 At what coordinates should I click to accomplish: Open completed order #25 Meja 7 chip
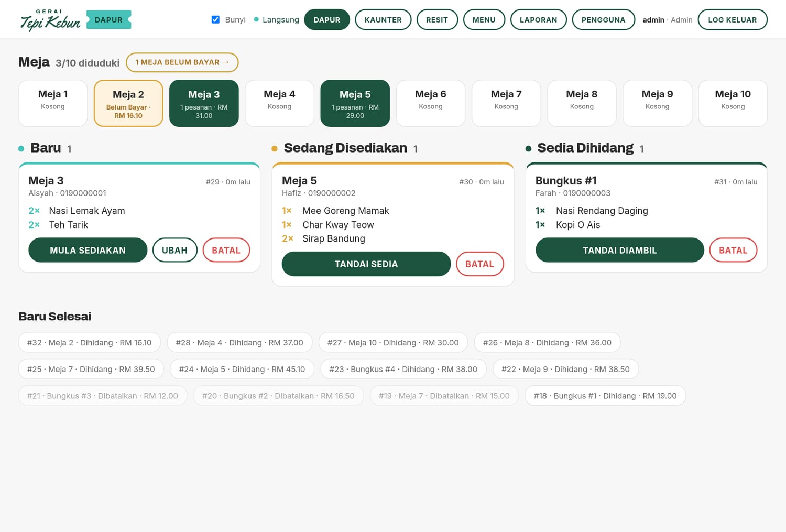[x=91, y=369]
